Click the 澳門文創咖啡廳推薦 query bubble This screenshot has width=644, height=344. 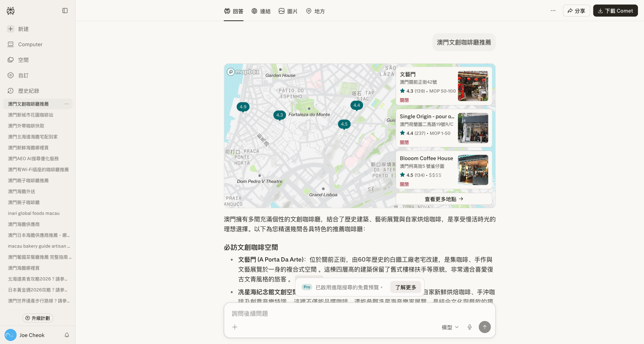464,42
